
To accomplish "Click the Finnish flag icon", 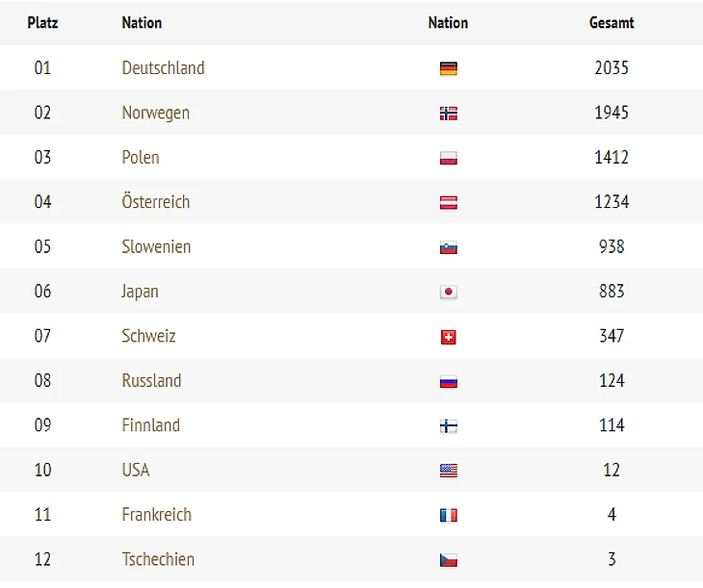I will (x=448, y=425).
